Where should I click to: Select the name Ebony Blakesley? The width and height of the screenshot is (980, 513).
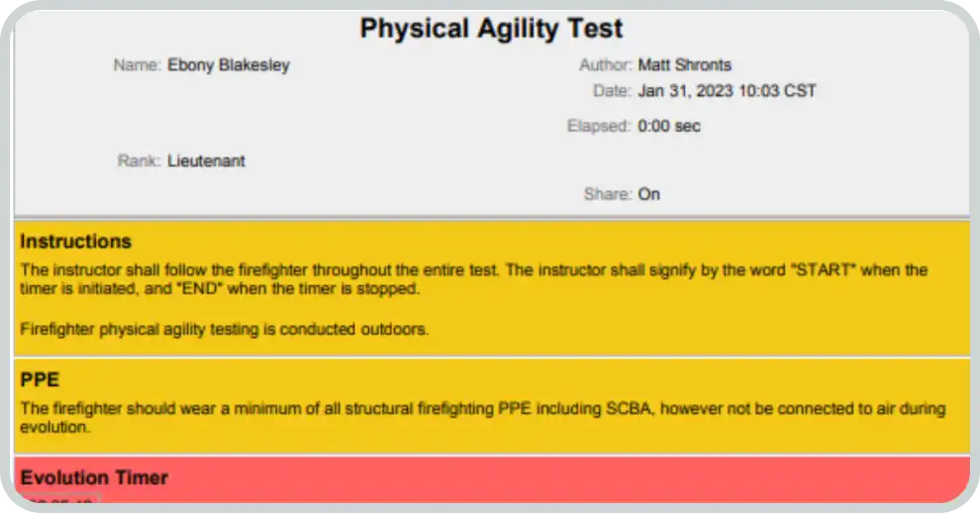(x=229, y=65)
